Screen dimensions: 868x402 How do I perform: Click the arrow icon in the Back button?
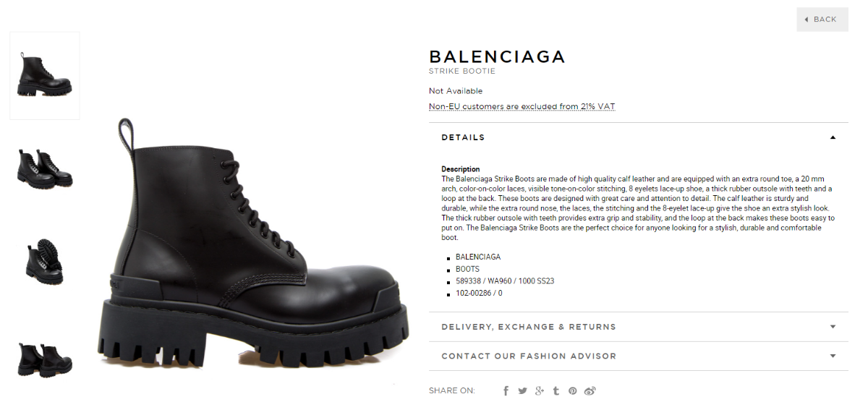(x=807, y=20)
